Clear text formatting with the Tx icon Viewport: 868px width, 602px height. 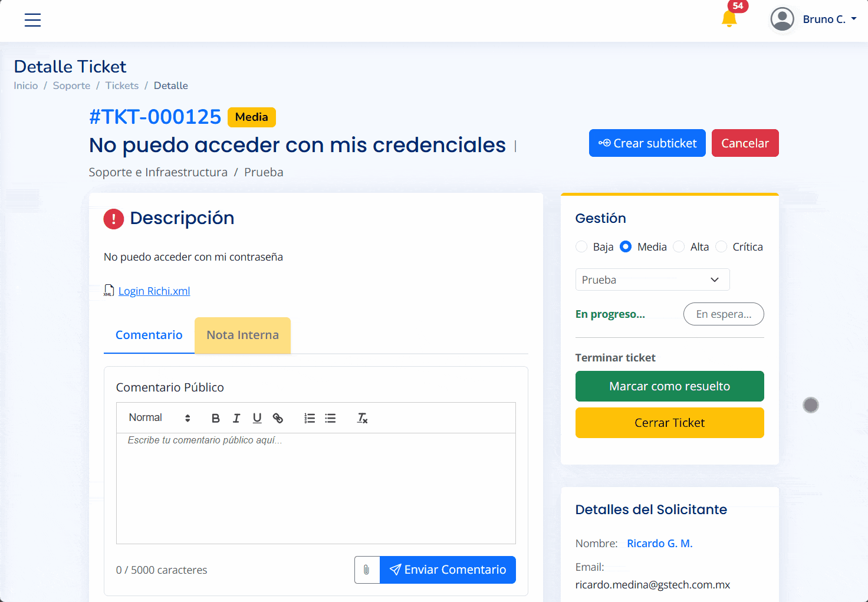coord(362,417)
